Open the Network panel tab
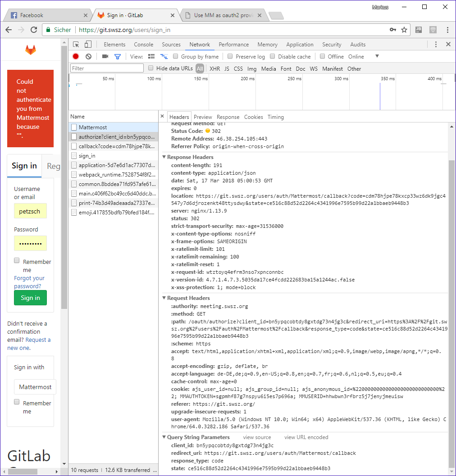This screenshot has width=456, height=476. (x=200, y=44)
